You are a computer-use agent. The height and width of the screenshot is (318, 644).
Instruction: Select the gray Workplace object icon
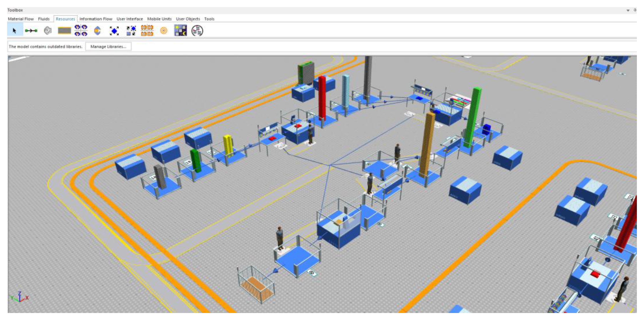tap(47, 31)
